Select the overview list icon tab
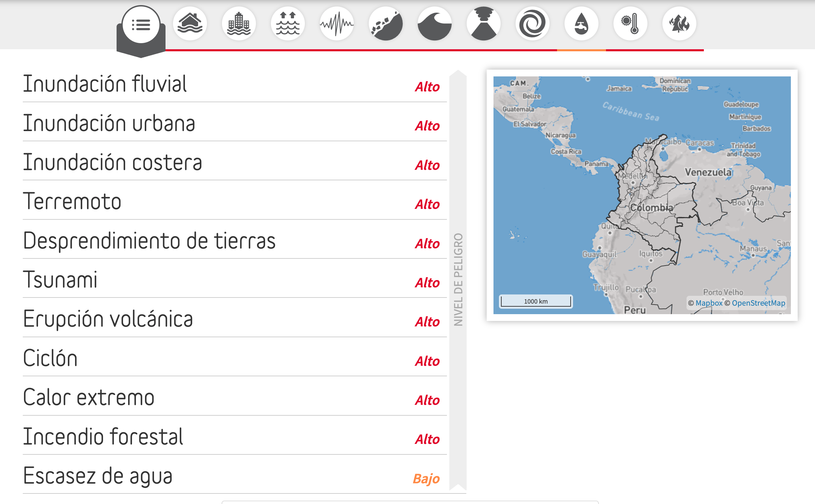This screenshot has height=504, width=815. (x=141, y=24)
